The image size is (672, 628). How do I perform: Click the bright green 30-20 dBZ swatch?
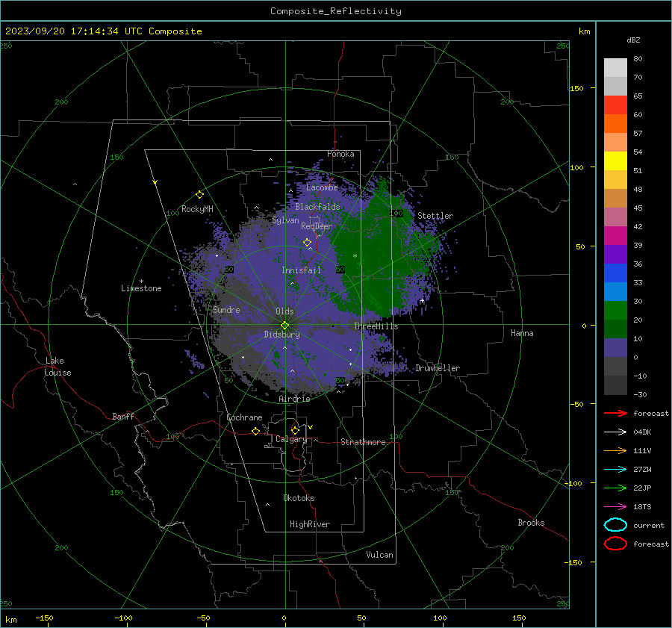(615, 311)
